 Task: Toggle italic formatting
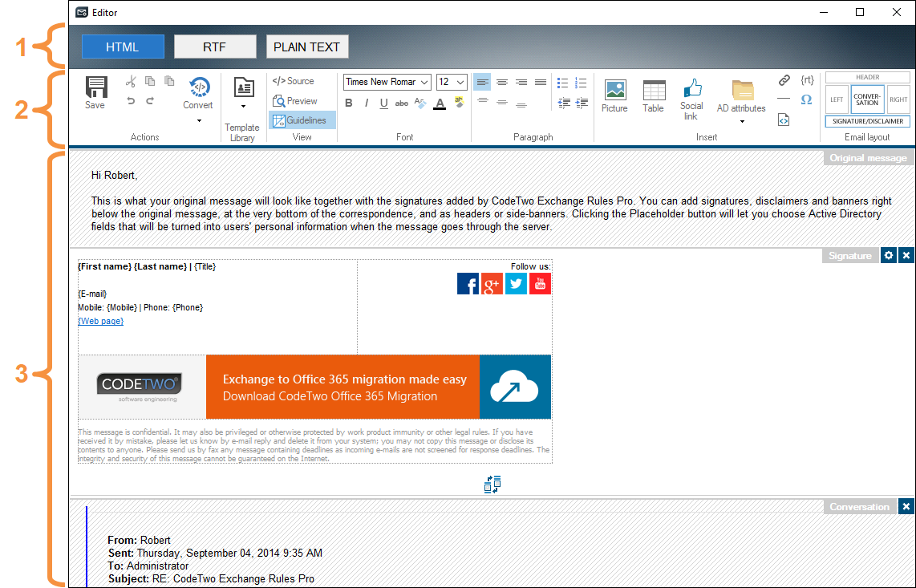coord(367,103)
